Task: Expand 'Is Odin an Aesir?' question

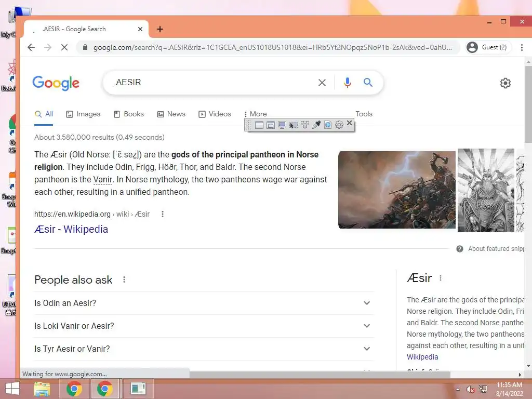Action: click(x=204, y=303)
